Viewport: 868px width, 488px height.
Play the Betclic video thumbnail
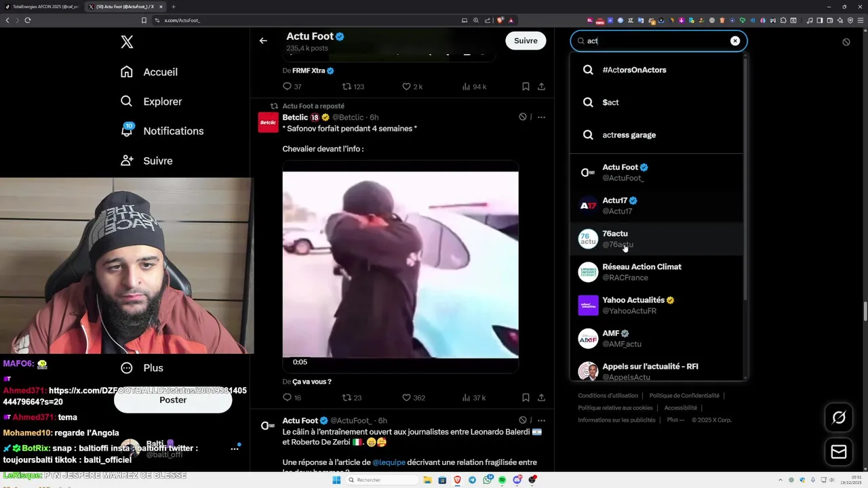(x=400, y=266)
